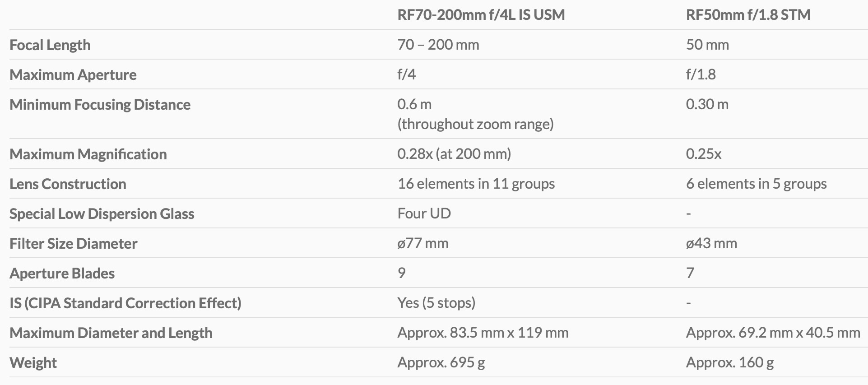Click the Maximum Magnification row label

[88, 154]
